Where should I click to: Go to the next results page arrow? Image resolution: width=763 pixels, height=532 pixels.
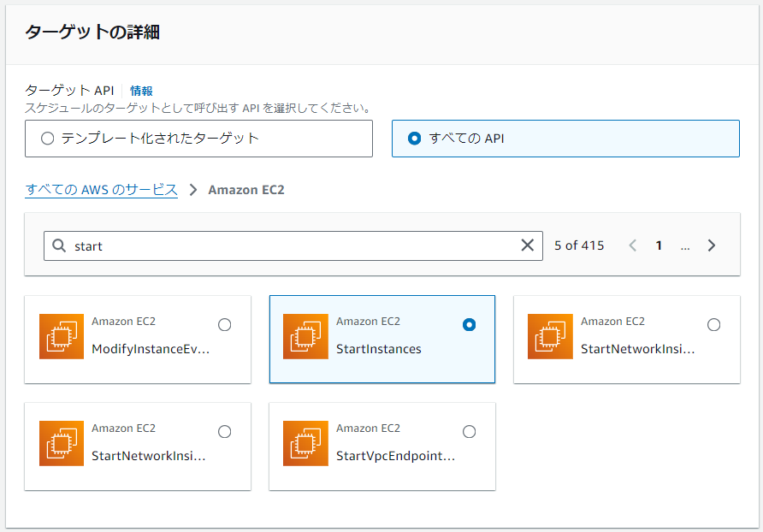pos(712,245)
